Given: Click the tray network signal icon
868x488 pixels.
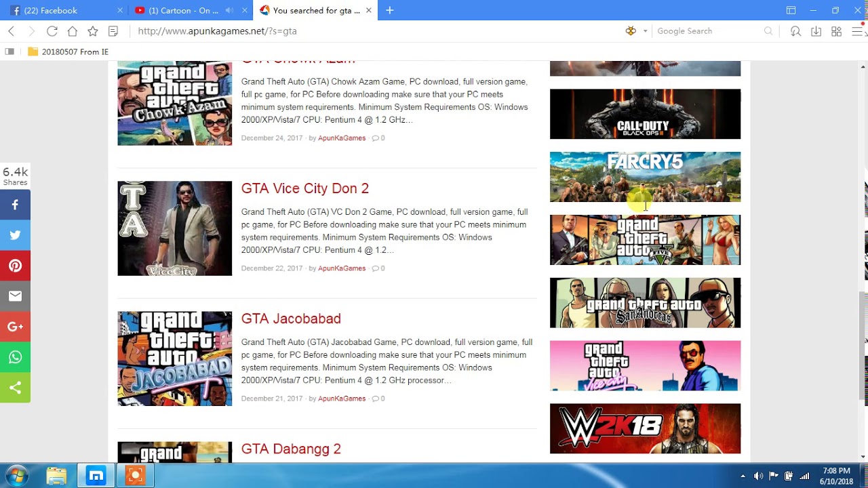Looking at the screenshot, I should (805, 476).
